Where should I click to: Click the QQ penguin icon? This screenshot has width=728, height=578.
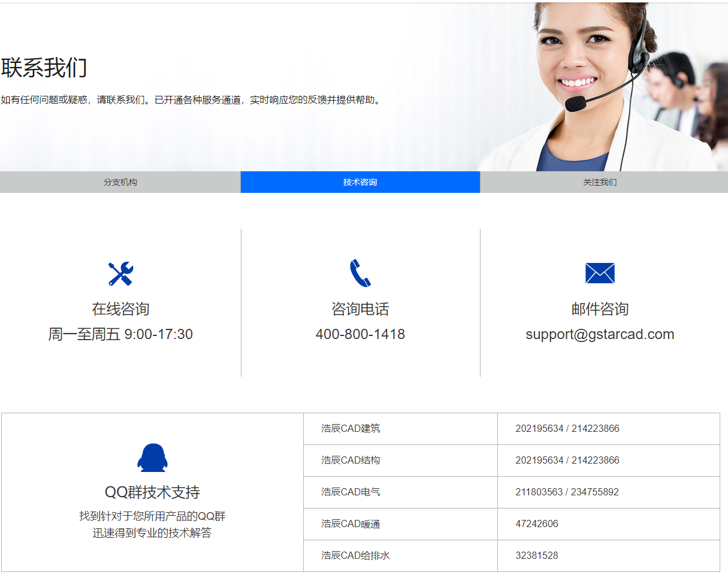(152, 458)
